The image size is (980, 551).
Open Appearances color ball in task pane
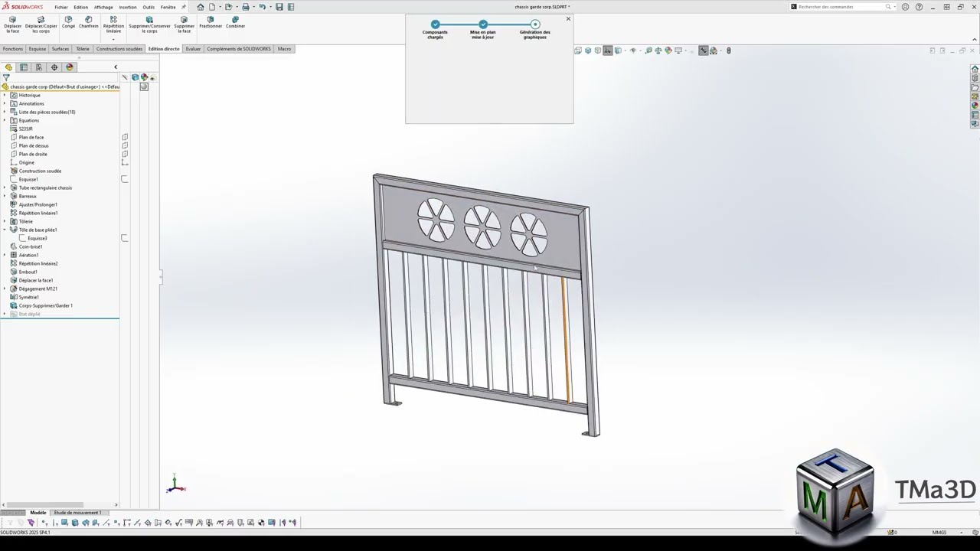pos(975,106)
